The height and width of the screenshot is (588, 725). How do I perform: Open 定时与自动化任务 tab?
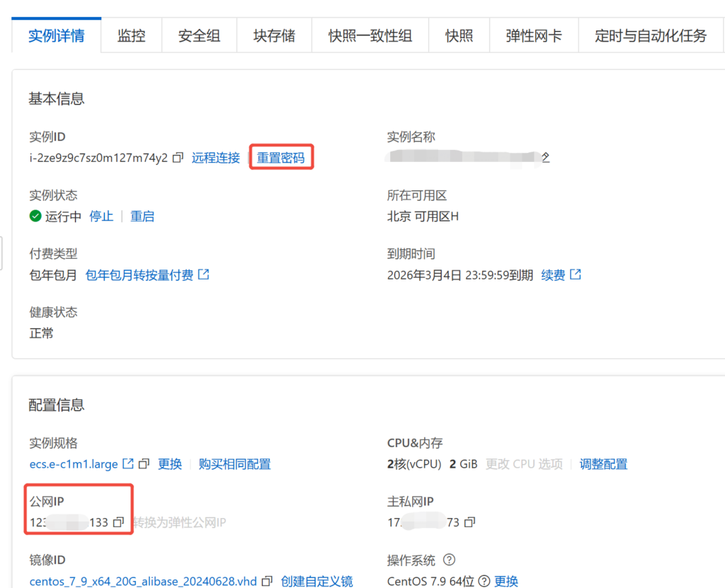point(650,35)
